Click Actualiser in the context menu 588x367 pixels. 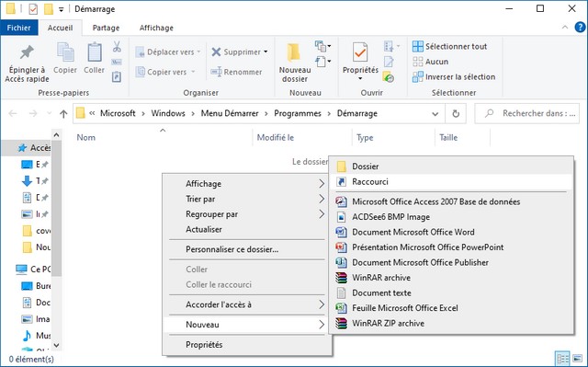[247, 229]
